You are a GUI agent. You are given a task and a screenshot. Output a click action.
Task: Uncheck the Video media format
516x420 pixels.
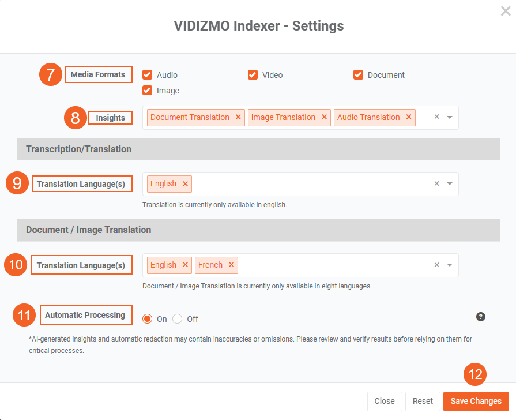[253, 74]
